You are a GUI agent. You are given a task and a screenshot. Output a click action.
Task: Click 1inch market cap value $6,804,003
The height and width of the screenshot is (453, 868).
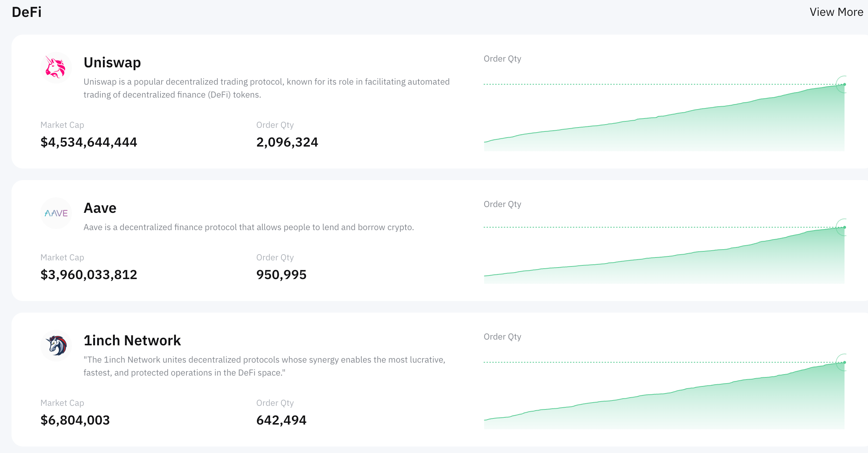75,420
